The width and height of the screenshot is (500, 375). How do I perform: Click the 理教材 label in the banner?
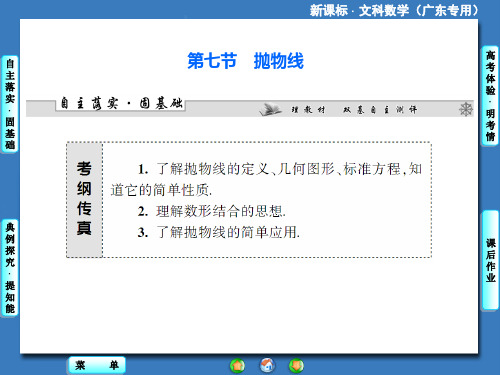(x=308, y=110)
